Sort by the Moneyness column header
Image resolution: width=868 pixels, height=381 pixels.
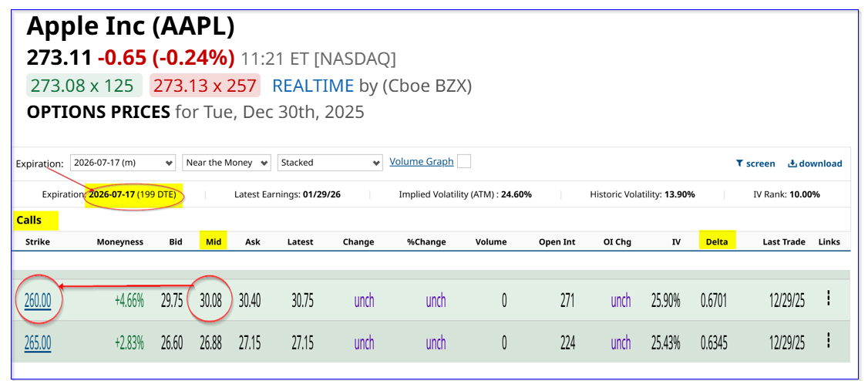[119, 241]
